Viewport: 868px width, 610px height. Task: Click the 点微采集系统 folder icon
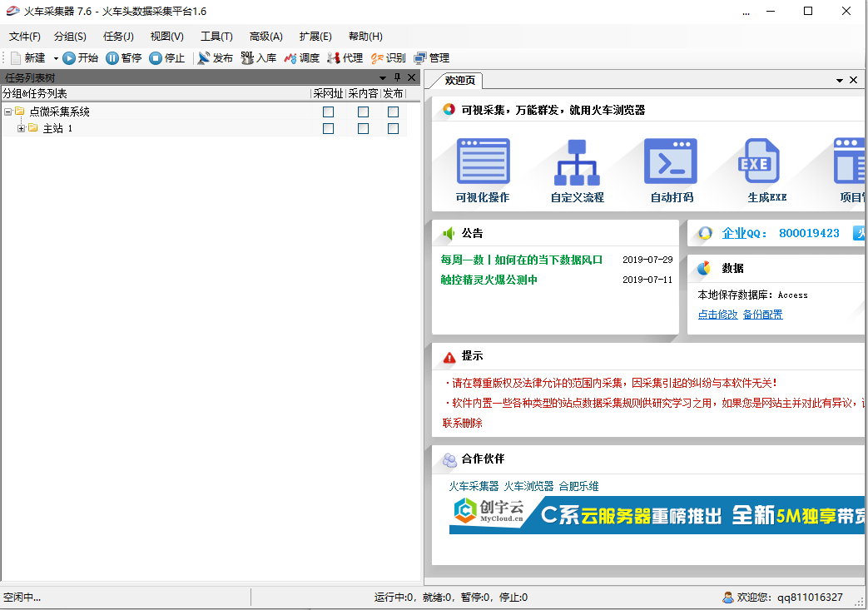[x=20, y=112]
